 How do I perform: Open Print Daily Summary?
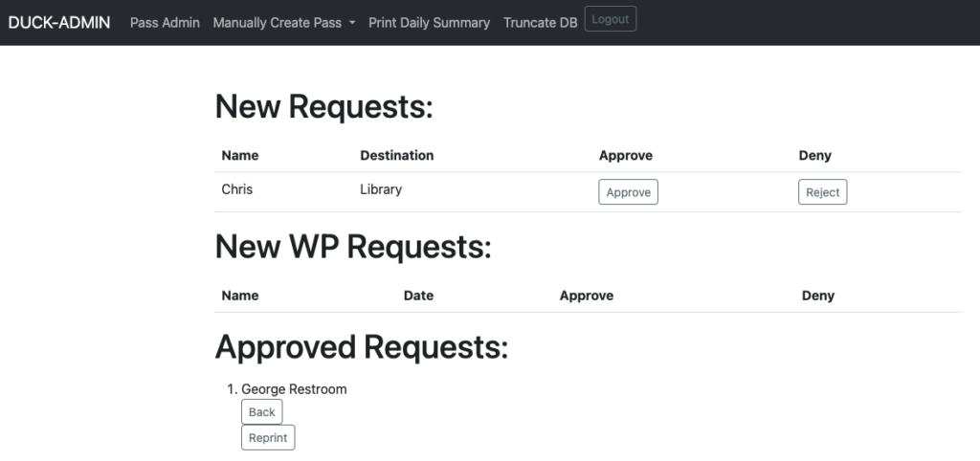coord(429,23)
